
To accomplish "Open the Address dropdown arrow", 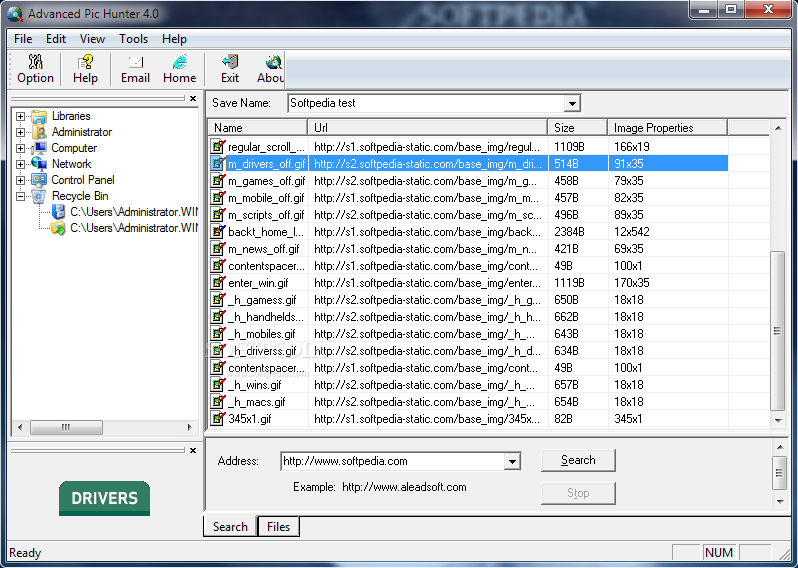I will tap(512, 462).
